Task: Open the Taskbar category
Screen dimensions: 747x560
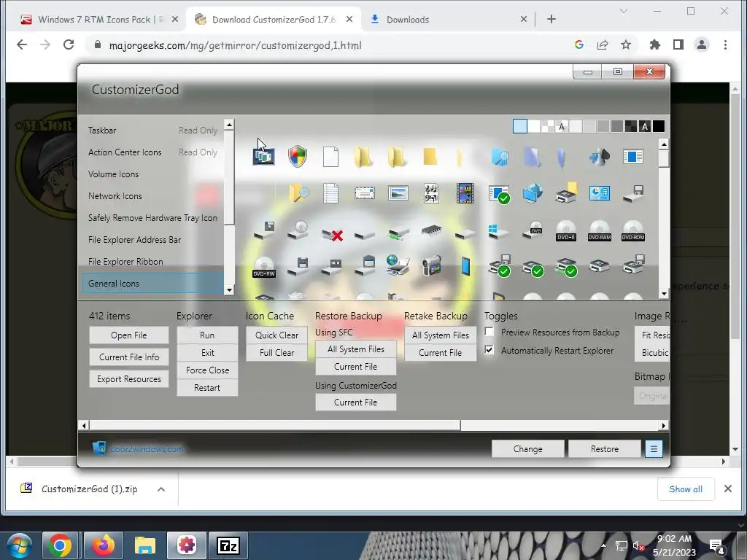Action: click(152, 130)
